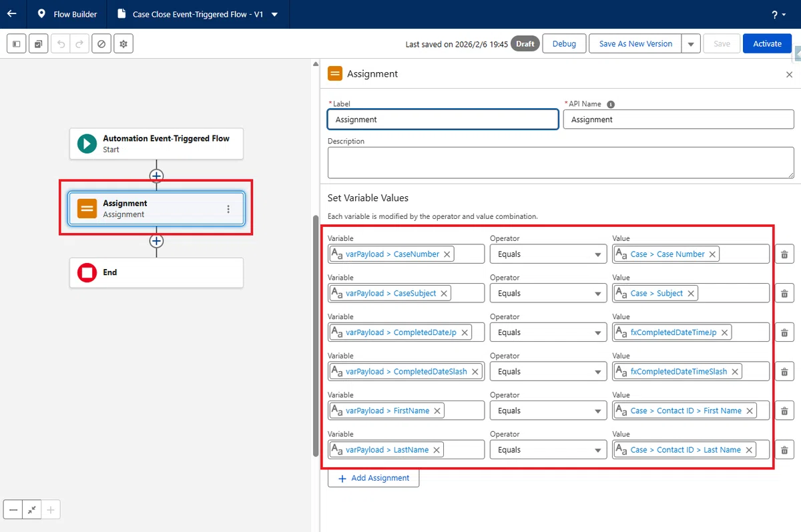Click the Draft status badge

coord(525,44)
